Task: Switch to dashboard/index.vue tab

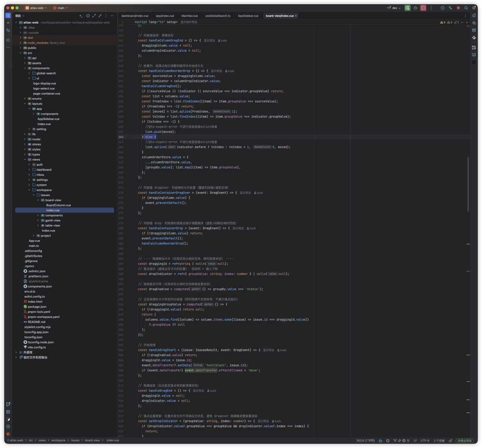Action: pos(135,16)
